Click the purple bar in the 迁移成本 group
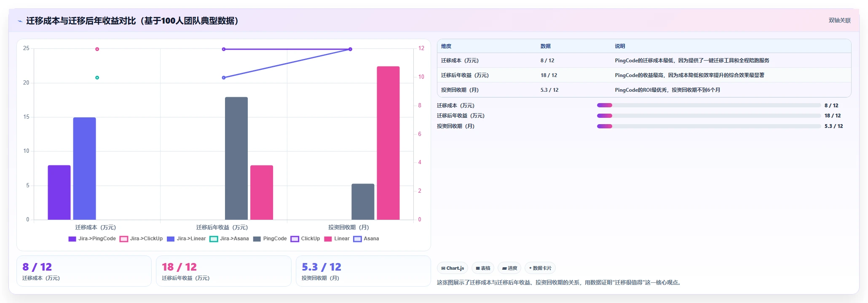 tap(59, 192)
